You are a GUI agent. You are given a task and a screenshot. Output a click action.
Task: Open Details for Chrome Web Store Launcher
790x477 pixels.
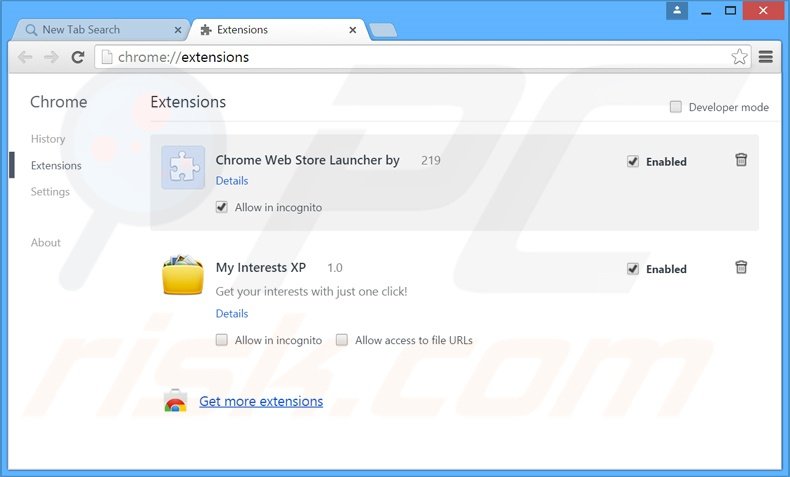(x=232, y=180)
